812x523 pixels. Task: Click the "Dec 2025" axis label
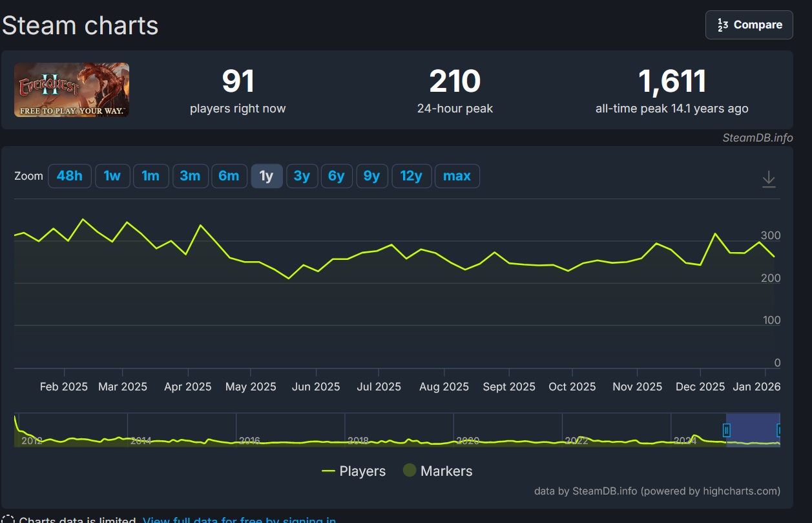pos(700,387)
